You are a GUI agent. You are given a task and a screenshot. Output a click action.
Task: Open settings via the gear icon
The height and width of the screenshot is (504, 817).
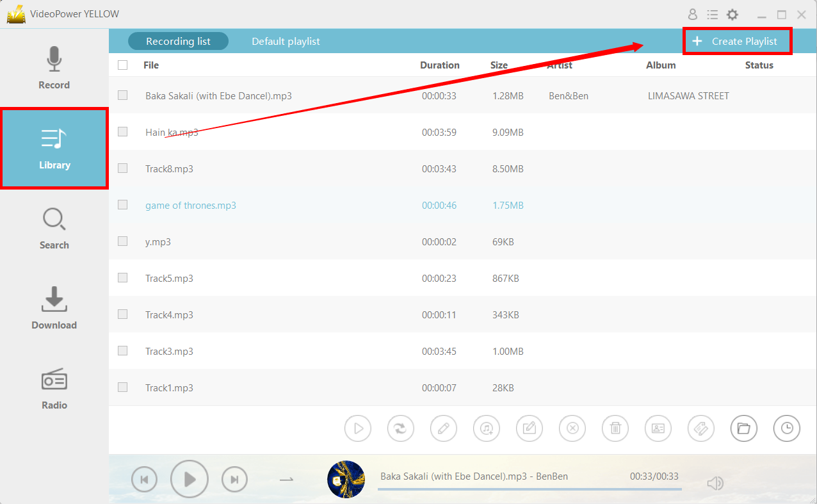(x=732, y=15)
